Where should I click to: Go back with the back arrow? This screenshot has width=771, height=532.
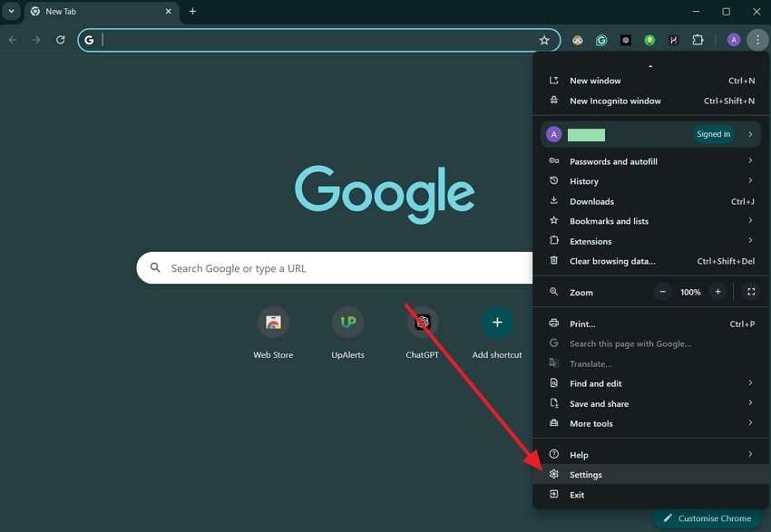coord(13,40)
